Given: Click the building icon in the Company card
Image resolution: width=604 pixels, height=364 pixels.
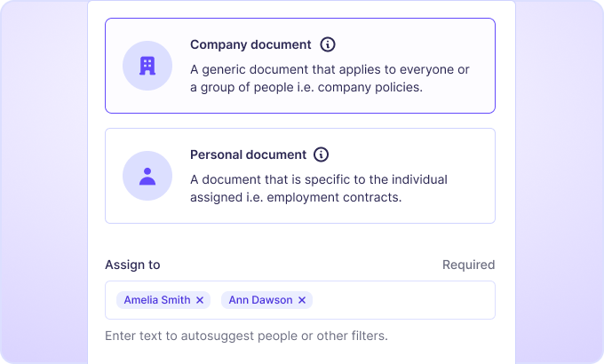Looking at the screenshot, I should (x=147, y=66).
